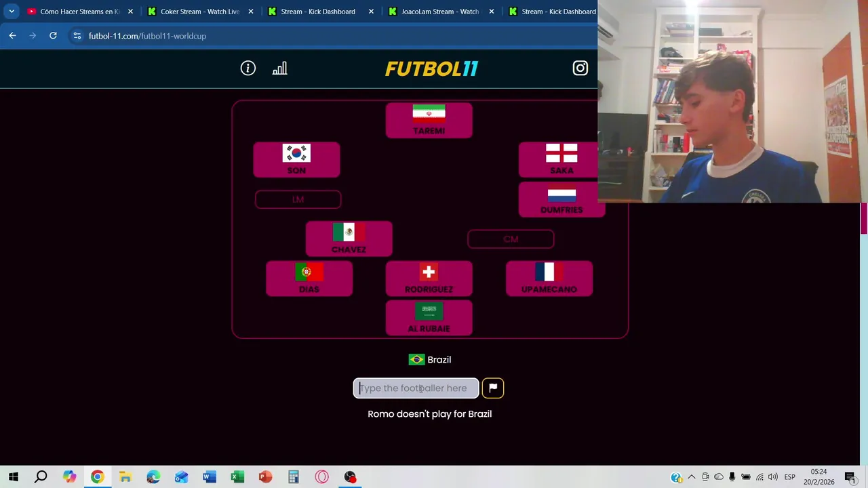
Task: Go back in browser history
Action: tap(12, 36)
